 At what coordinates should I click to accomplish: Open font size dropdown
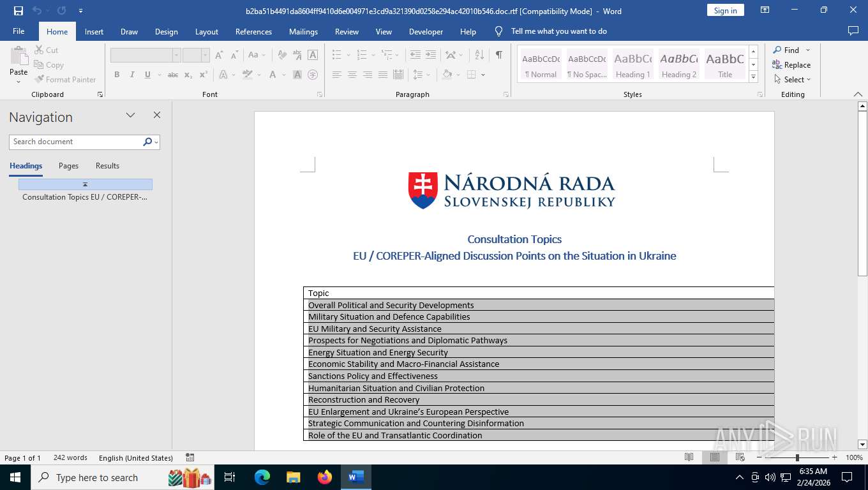tap(205, 56)
